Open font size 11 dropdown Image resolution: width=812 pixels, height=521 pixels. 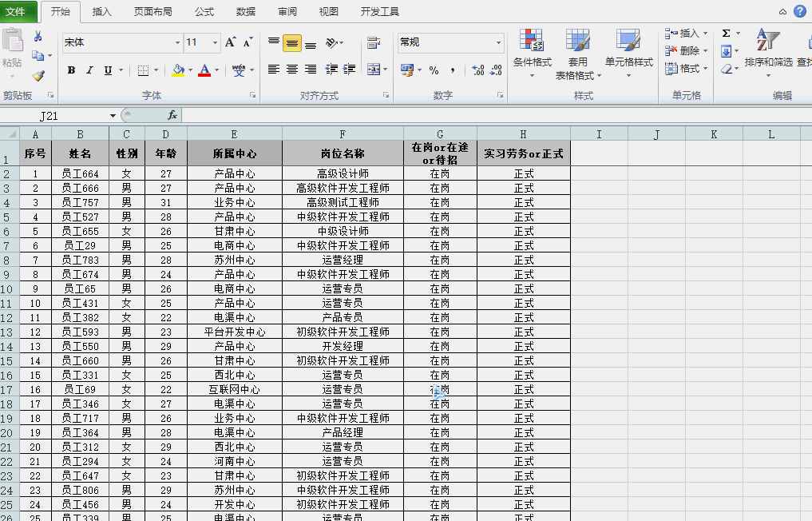coord(215,42)
